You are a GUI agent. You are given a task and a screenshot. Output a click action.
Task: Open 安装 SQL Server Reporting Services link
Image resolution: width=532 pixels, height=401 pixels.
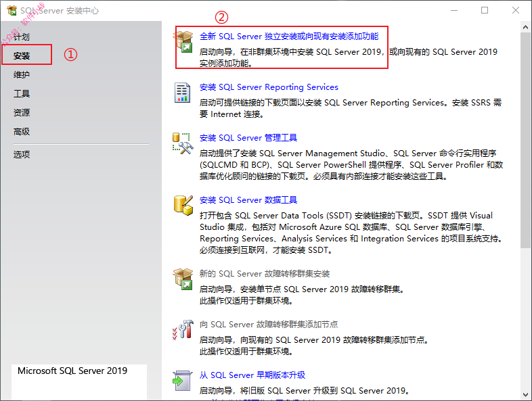pyautogui.click(x=269, y=87)
